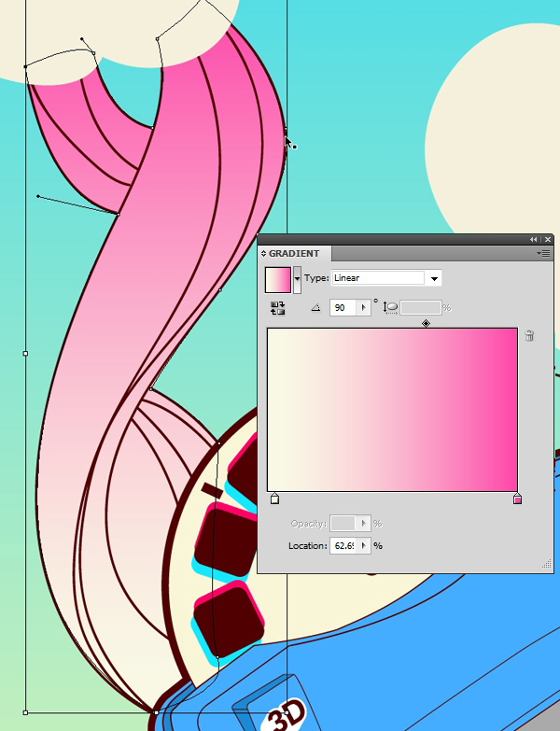Open the gradient presets dropdown arrow
This screenshot has height=731, width=560.
297,280
